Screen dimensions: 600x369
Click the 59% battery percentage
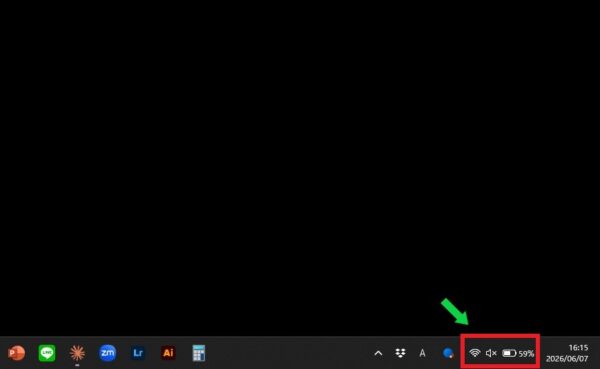click(526, 354)
